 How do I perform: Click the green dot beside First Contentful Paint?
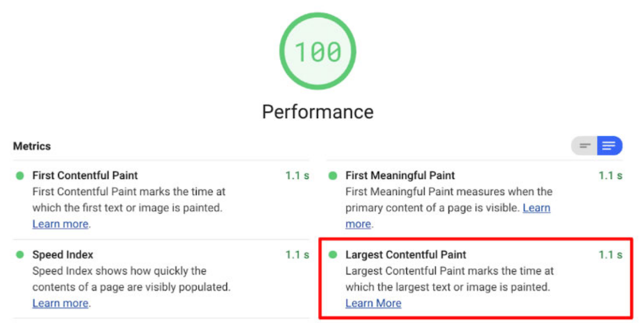[20, 176]
